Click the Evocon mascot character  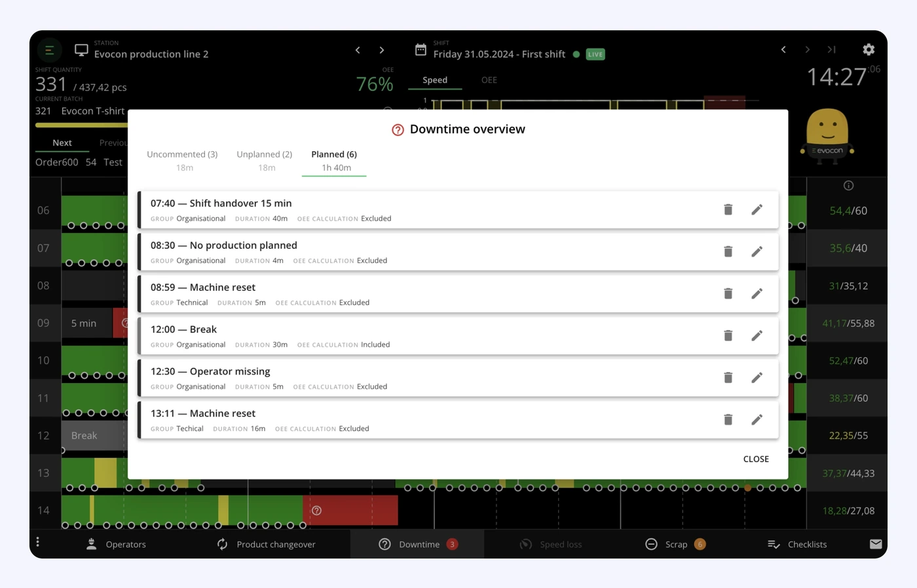(827, 136)
